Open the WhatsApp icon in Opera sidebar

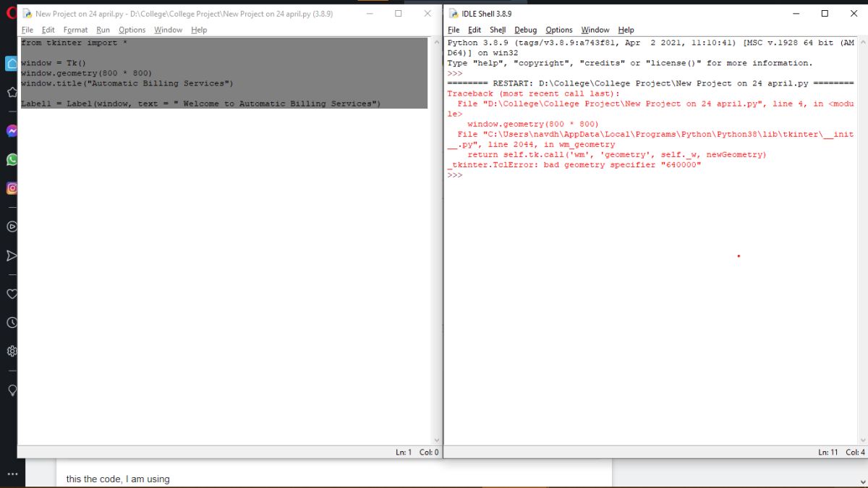(x=12, y=159)
